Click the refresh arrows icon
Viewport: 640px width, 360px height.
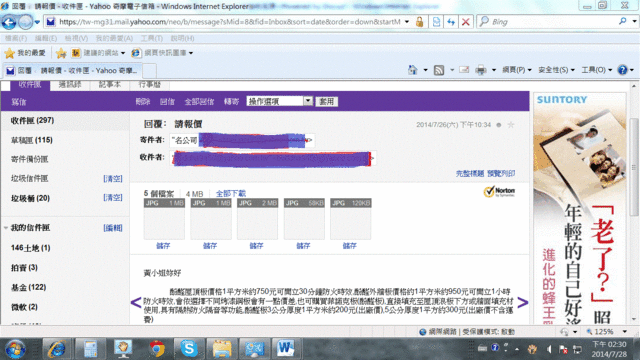pos(451,22)
